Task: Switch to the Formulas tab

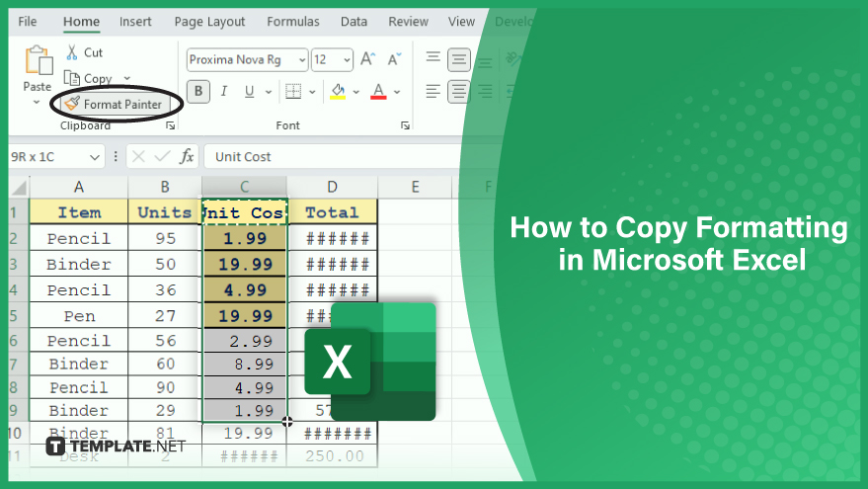Action: tap(293, 22)
